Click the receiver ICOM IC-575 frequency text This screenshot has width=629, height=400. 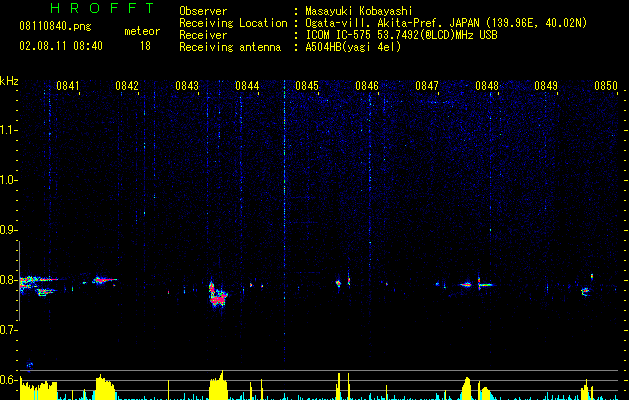point(401,35)
